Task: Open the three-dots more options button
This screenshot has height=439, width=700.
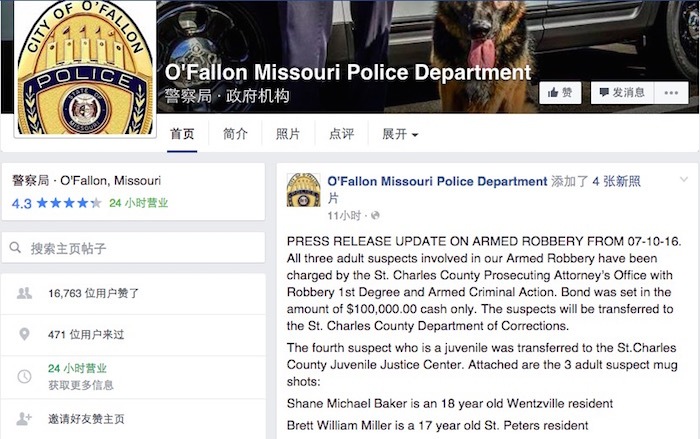Action: pos(671,93)
